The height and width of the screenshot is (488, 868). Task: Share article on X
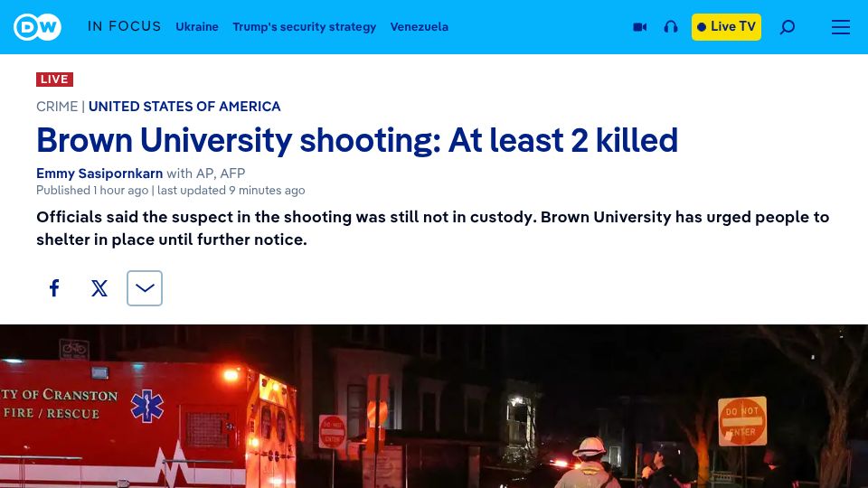click(99, 287)
